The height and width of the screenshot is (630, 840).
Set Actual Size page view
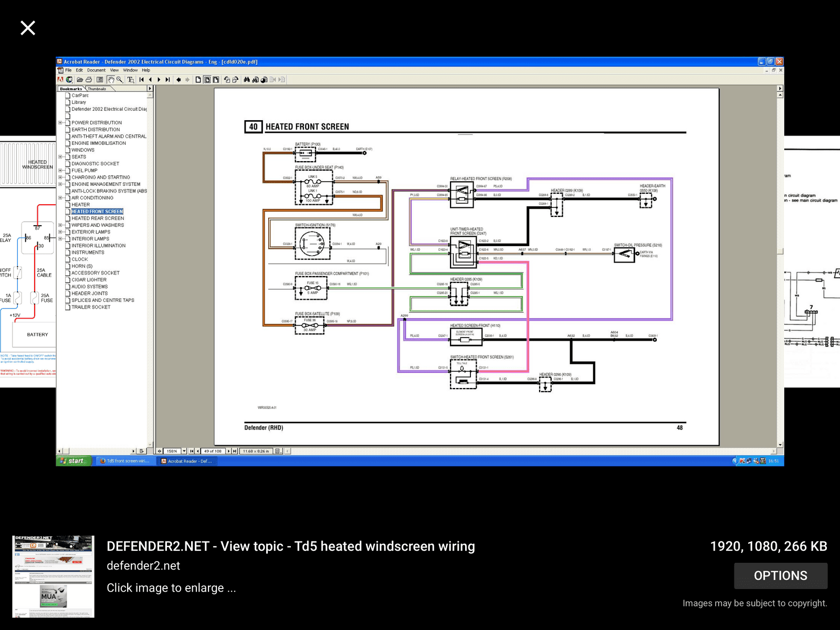pos(198,80)
